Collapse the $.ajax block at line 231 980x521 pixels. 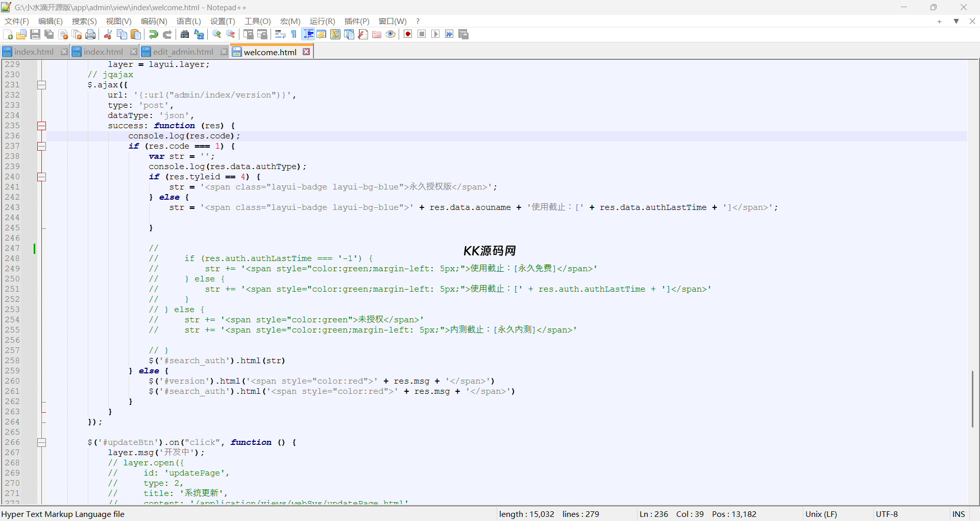pyautogui.click(x=42, y=85)
